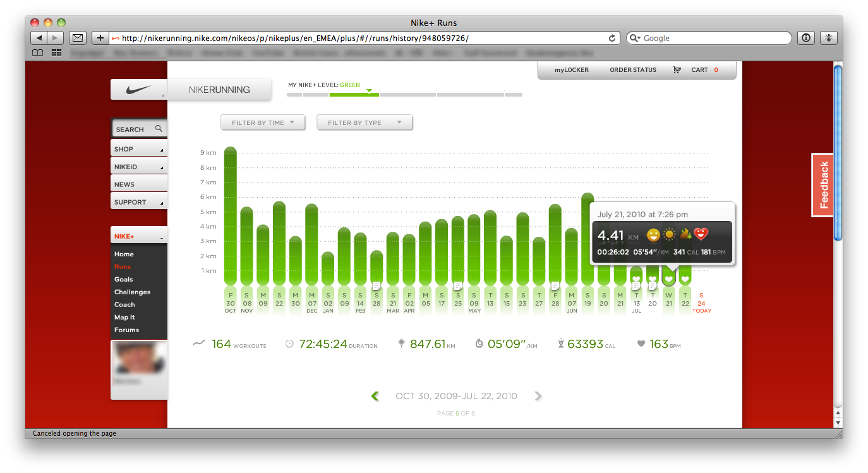
Task: Open the Filter by Time dropdown
Action: tap(263, 123)
